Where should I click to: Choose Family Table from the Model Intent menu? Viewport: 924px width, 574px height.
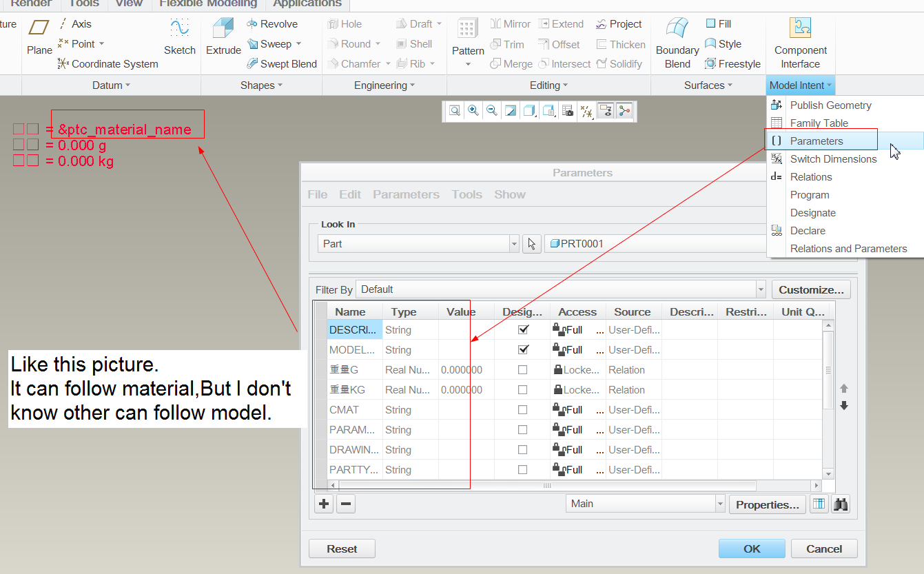[x=845, y=123]
